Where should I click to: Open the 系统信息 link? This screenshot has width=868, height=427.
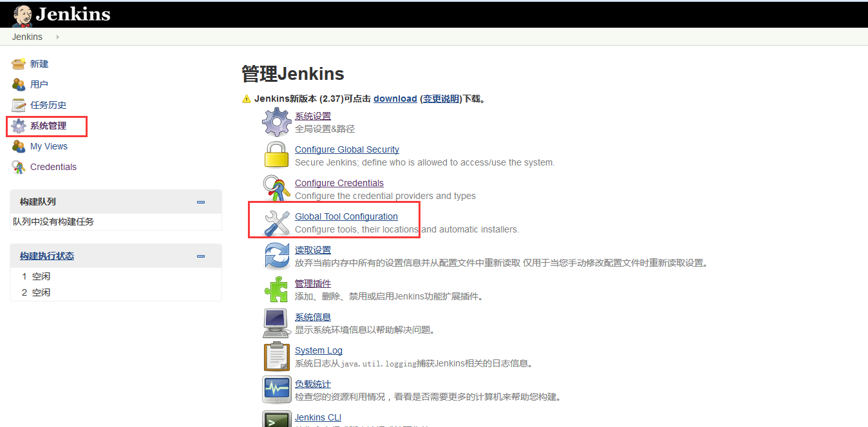[x=313, y=317]
